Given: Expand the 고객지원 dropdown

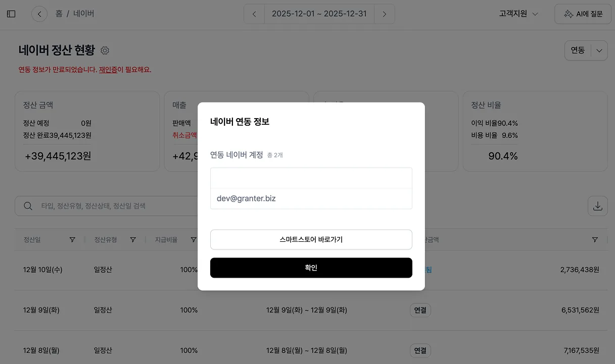Looking at the screenshot, I should pyautogui.click(x=518, y=14).
